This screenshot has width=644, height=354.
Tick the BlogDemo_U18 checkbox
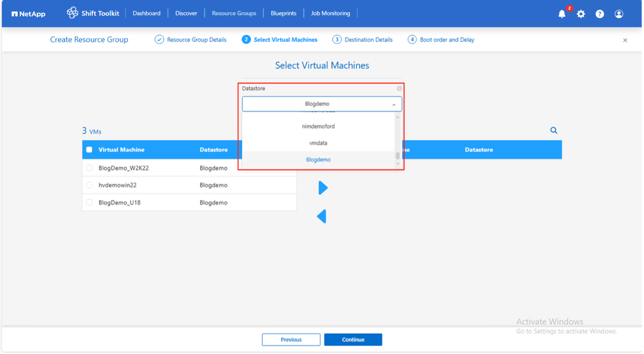(x=89, y=203)
